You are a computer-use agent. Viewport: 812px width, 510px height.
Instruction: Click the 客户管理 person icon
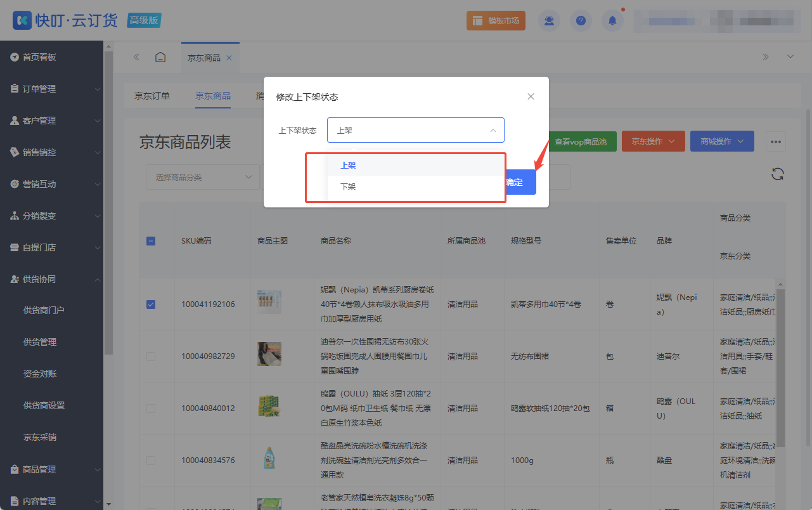pyautogui.click(x=15, y=121)
